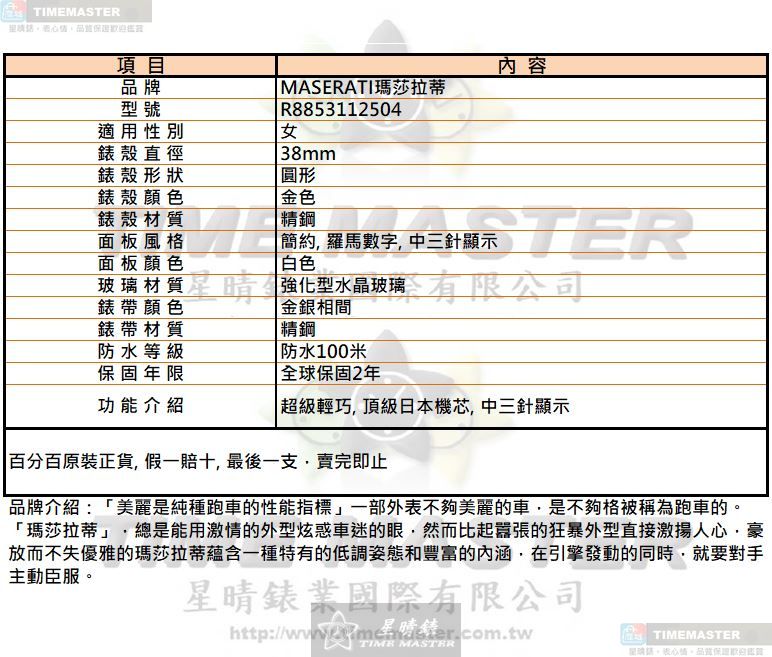772x657 pixels.
Task: Click the 圓形 case shape value
Action: [299, 176]
